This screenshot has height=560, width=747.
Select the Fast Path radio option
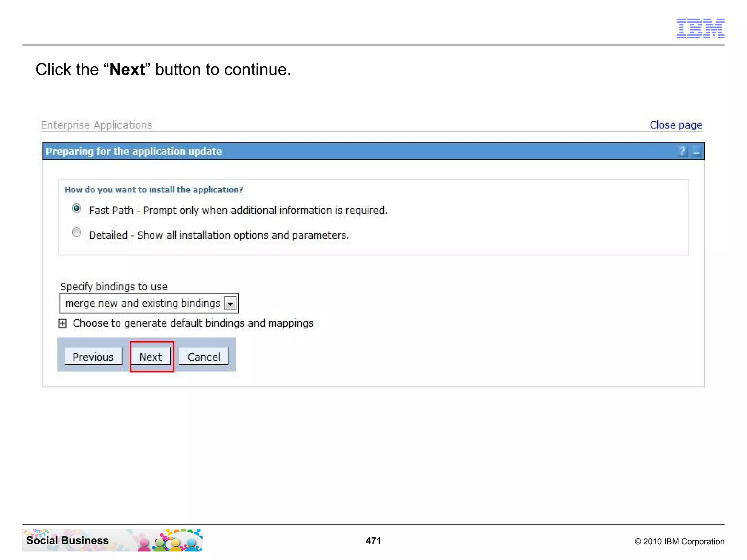(x=77, y=208)
